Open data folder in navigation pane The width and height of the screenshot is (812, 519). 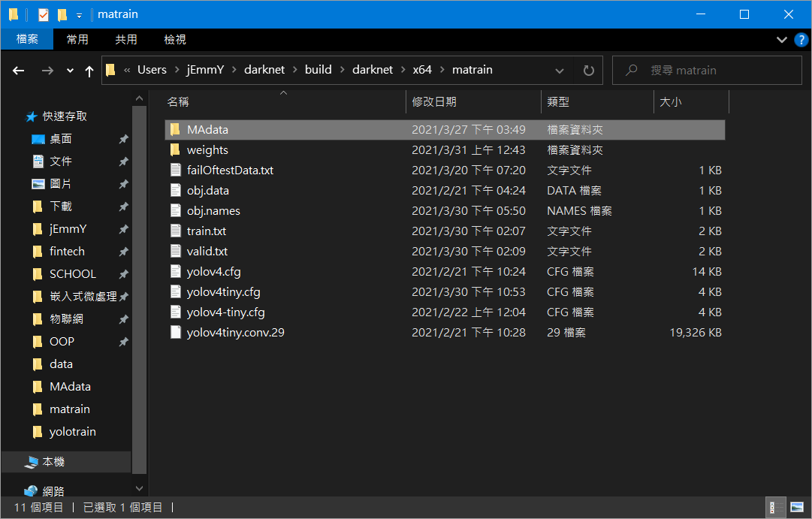tap(61, 364)
